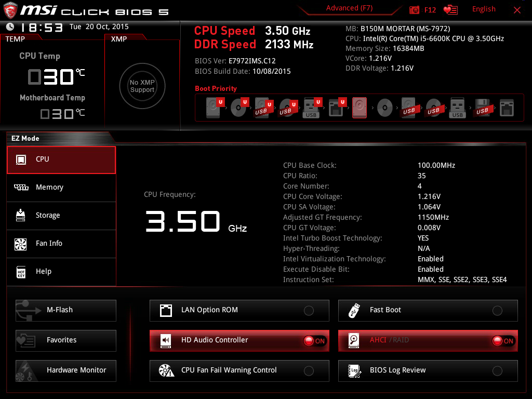Click the BIOS Build Date 10/08/2015
The width and height of the screenshot is (532, 399).
click(243, 71)
